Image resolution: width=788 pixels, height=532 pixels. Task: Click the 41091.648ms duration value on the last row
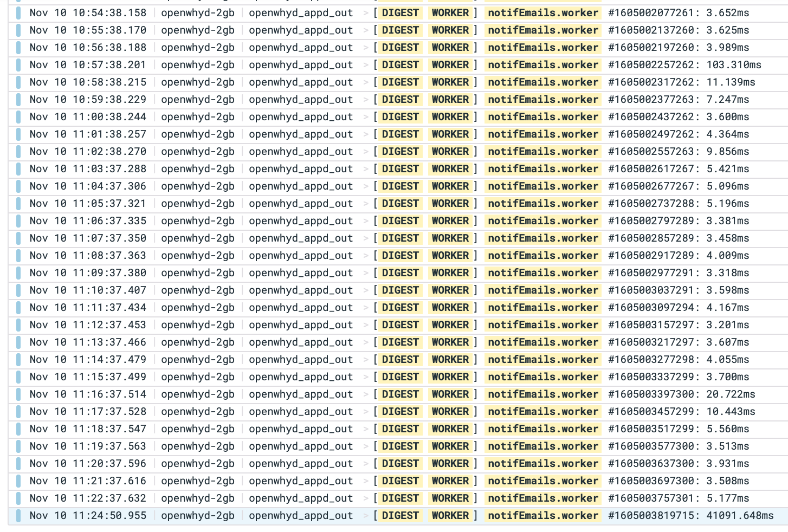pyautogui.click(x=741, y=515)
